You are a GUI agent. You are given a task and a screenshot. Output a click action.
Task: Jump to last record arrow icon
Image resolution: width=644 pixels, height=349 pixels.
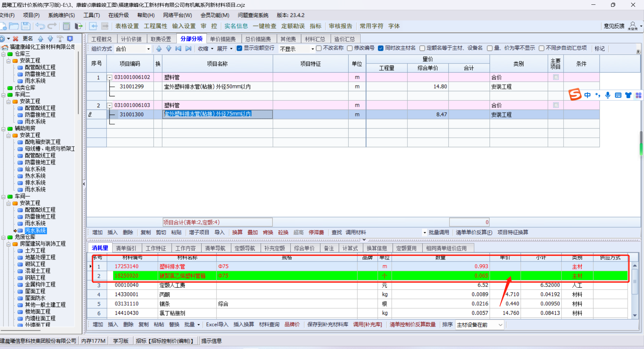coord(188,49)
